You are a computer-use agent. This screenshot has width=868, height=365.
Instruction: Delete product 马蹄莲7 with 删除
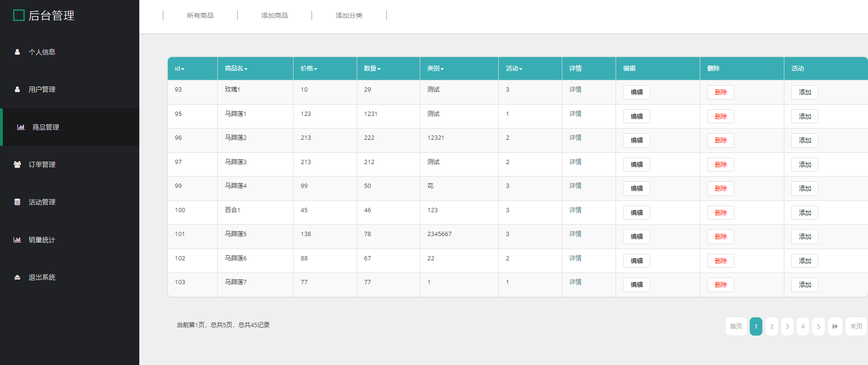tap(720, 285)
